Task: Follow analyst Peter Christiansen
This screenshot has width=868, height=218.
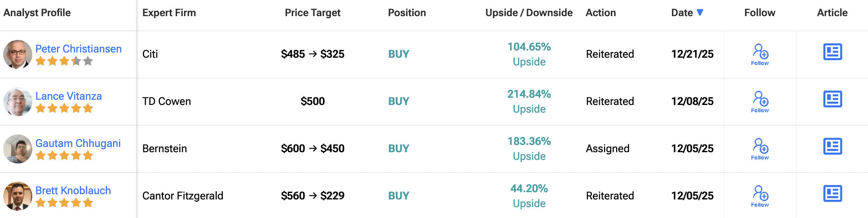Action: pos(760,54)
